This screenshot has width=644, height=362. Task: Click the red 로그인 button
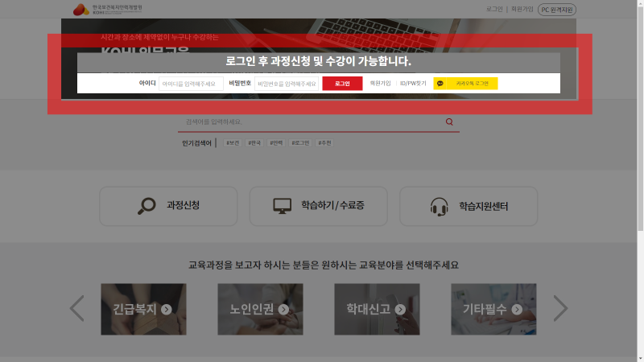coord(342,84)
